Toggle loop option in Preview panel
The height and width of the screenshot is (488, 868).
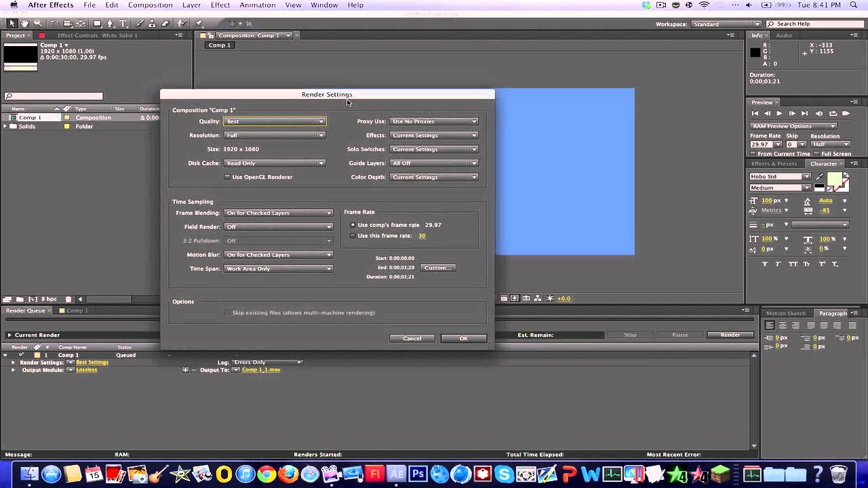pyautogui.click(x=833, y=113)
